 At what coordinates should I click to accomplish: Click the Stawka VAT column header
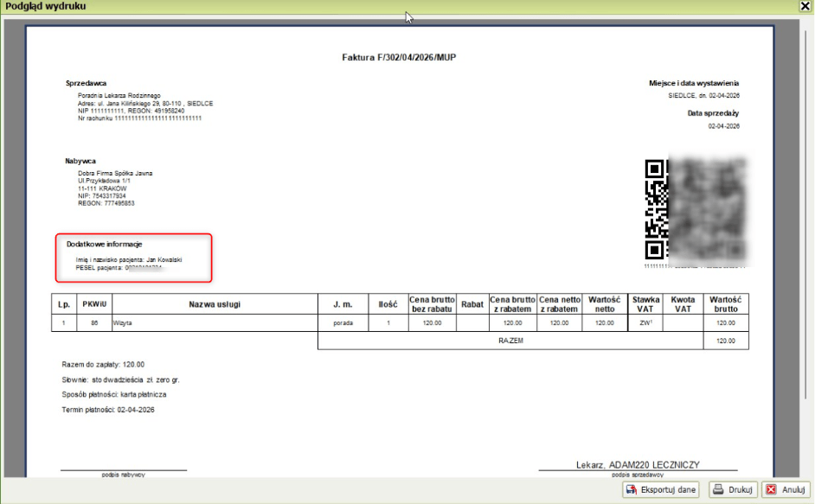(x=646, y=304)
